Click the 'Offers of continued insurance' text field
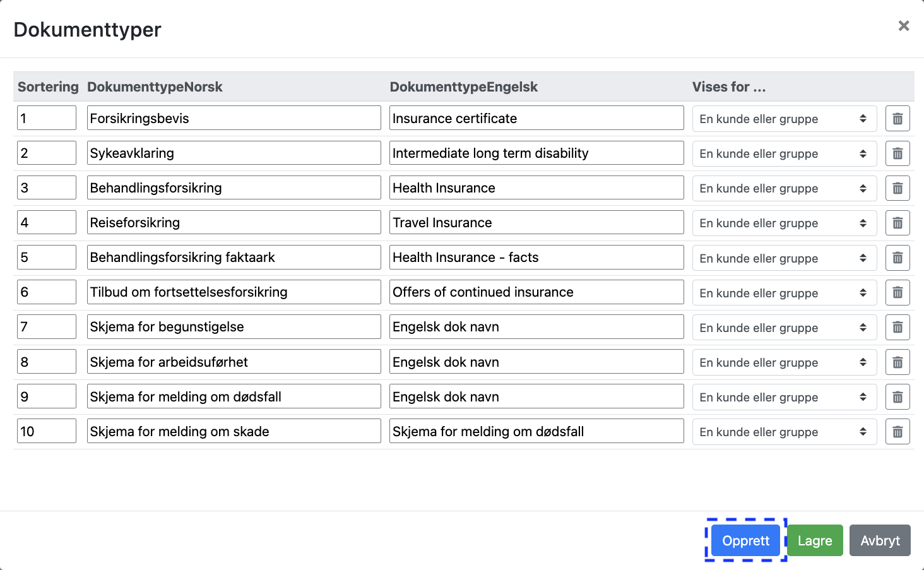 click(x=536, y=292)
